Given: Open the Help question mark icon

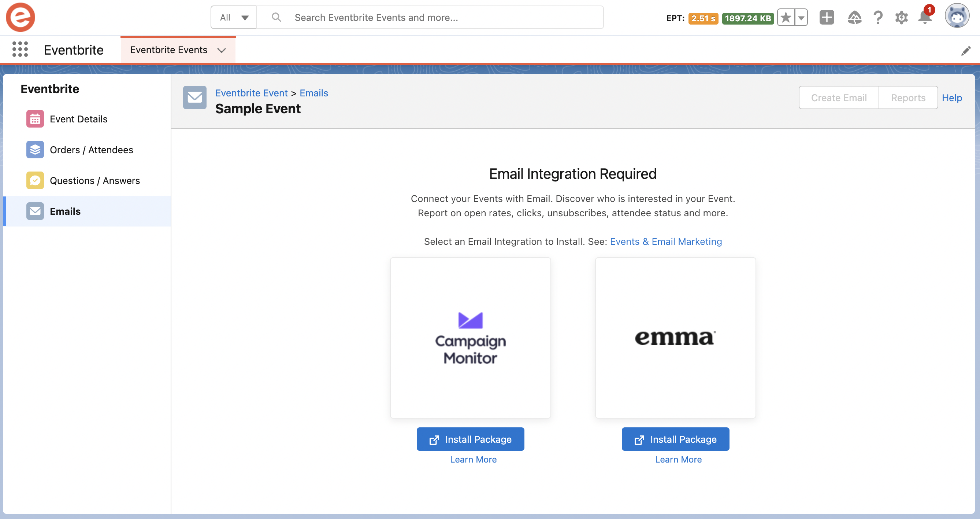Looking at the screenshot, I should click(x=878, y=18).
